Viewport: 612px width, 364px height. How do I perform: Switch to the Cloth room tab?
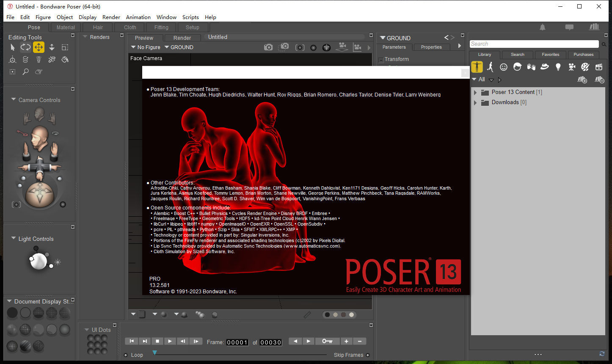(x=130, y=28)
